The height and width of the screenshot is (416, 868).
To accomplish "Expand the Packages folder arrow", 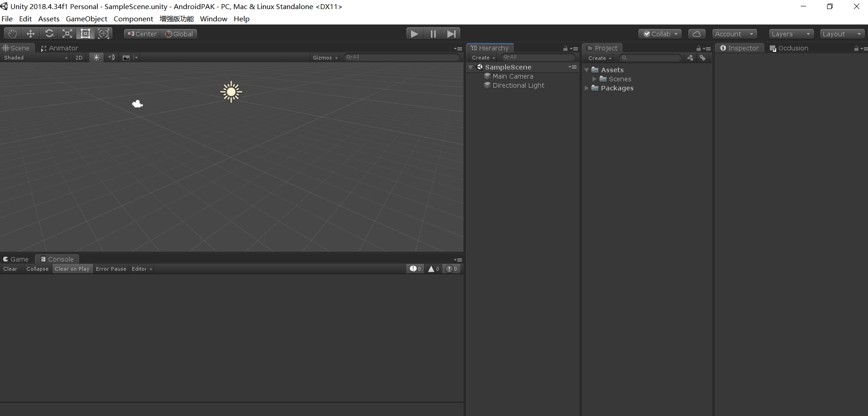I will [x=587, y=88].
